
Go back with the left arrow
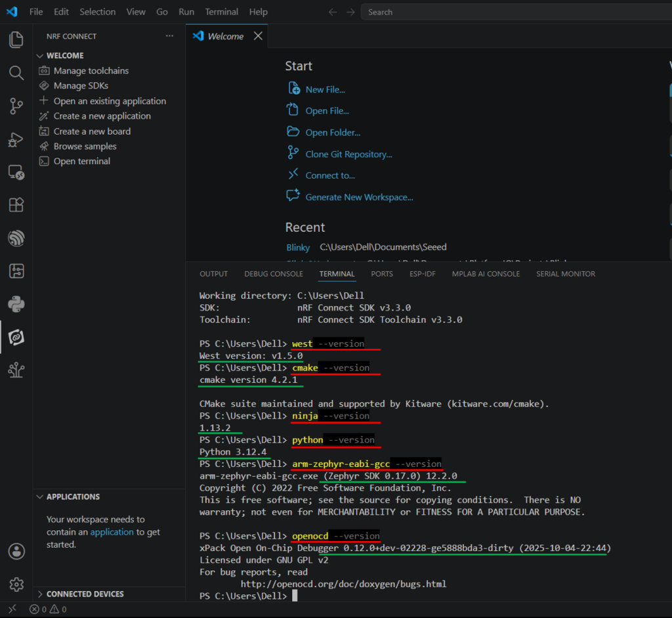point(333,12)
